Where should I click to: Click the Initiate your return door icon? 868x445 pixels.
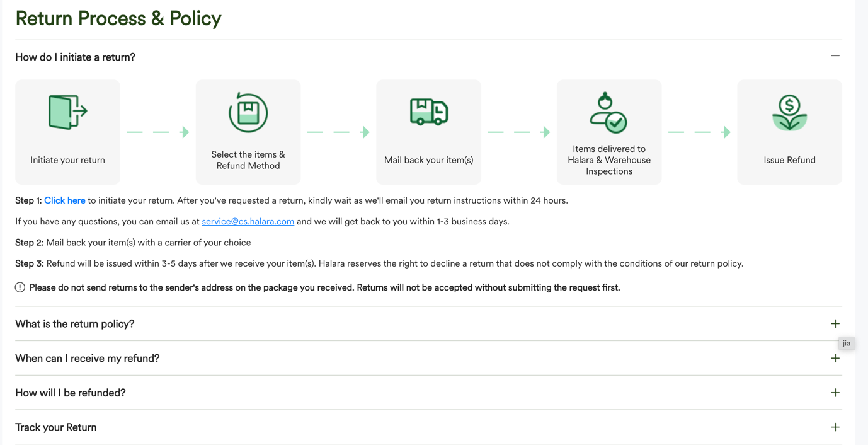click(68, 112)
